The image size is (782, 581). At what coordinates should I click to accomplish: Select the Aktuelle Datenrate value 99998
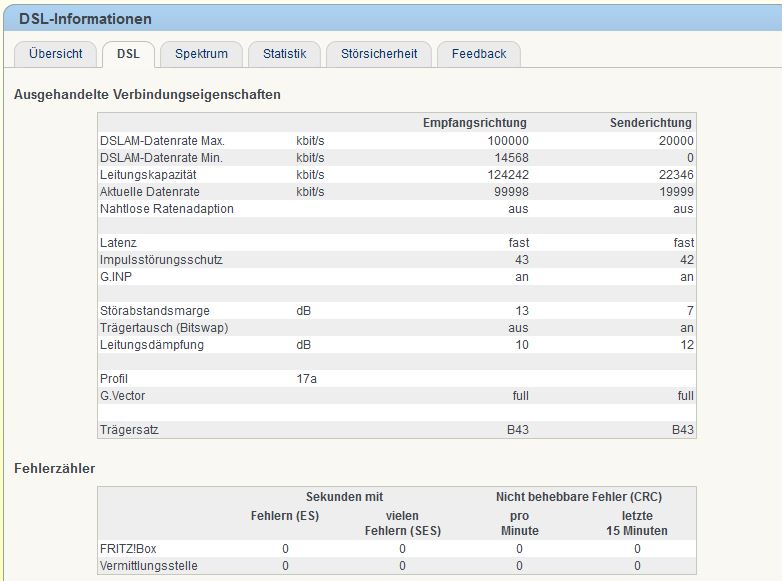510,192
